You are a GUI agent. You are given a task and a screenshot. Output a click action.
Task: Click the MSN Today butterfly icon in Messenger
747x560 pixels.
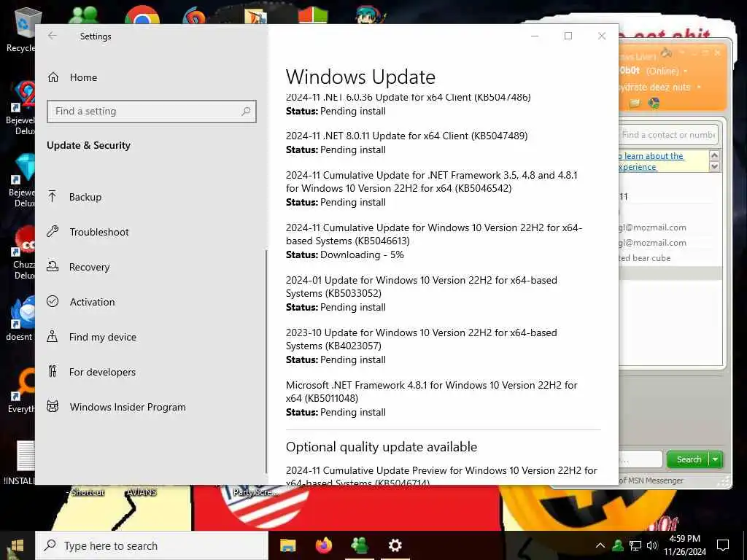[654, 103]
